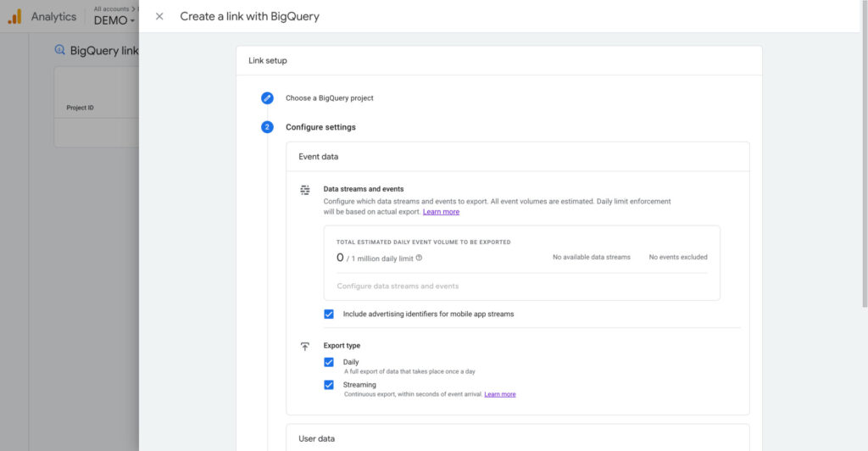
Task: Toggle the Streaming export checkbox
Action: click(x=329, y=385)
